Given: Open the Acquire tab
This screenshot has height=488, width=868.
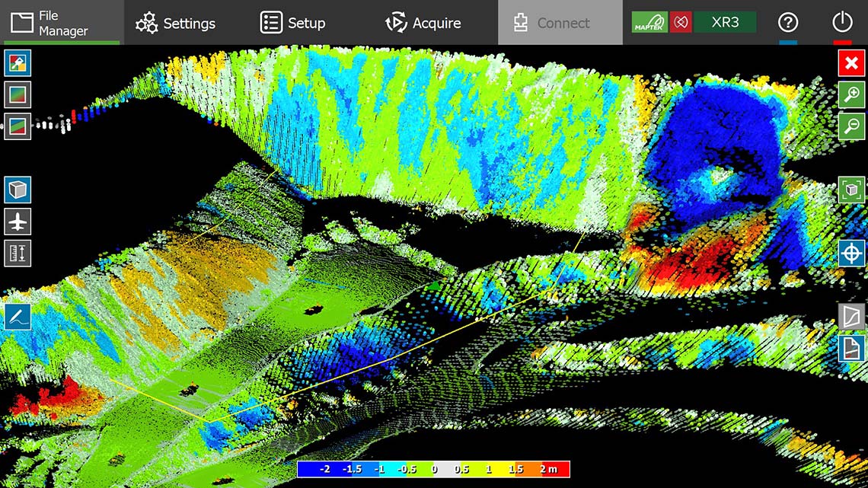Looking at the screenshot, I should point(423,23).
